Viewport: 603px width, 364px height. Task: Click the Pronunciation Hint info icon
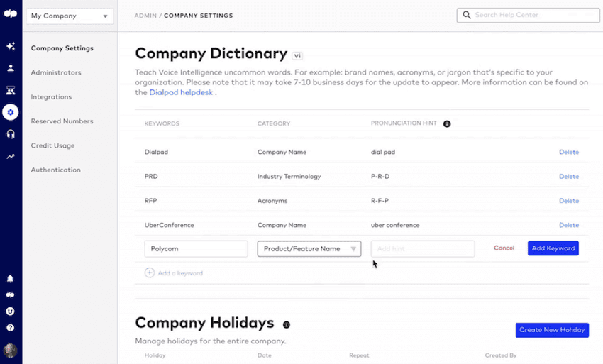pyautogui.click(x=447, y=124)
